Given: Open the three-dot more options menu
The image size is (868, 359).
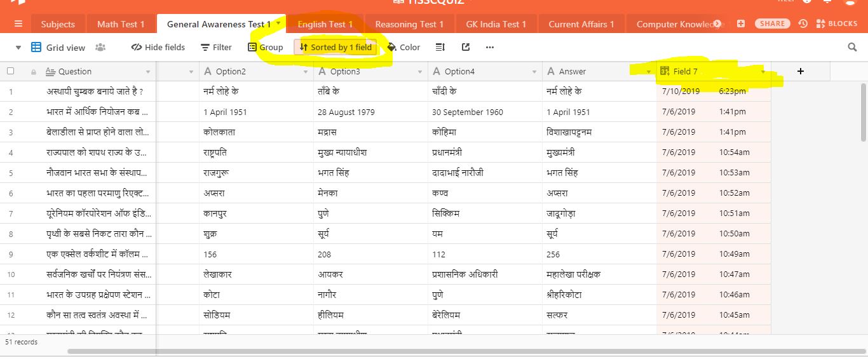Looking at the screenshot, I should coord(489,47).
